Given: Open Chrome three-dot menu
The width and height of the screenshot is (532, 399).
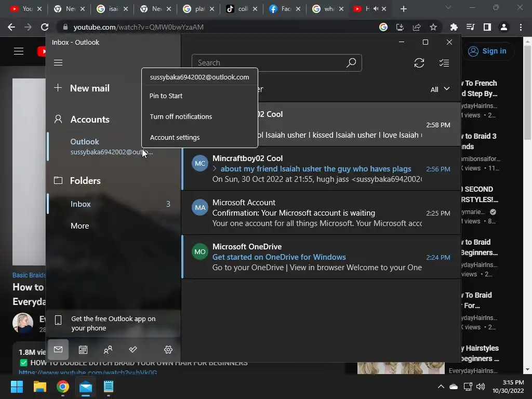Looking at the screenshot, I should click(521, 27).
